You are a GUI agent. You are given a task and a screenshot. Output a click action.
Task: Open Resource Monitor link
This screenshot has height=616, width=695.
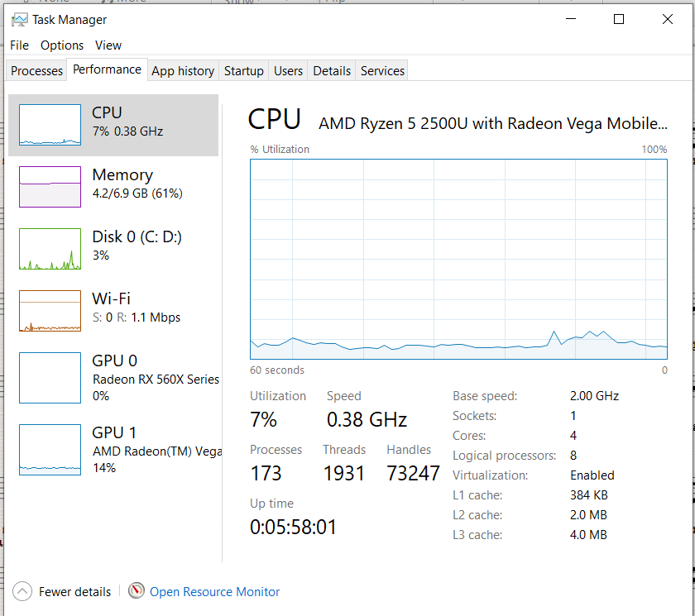[x=214, y=592]
